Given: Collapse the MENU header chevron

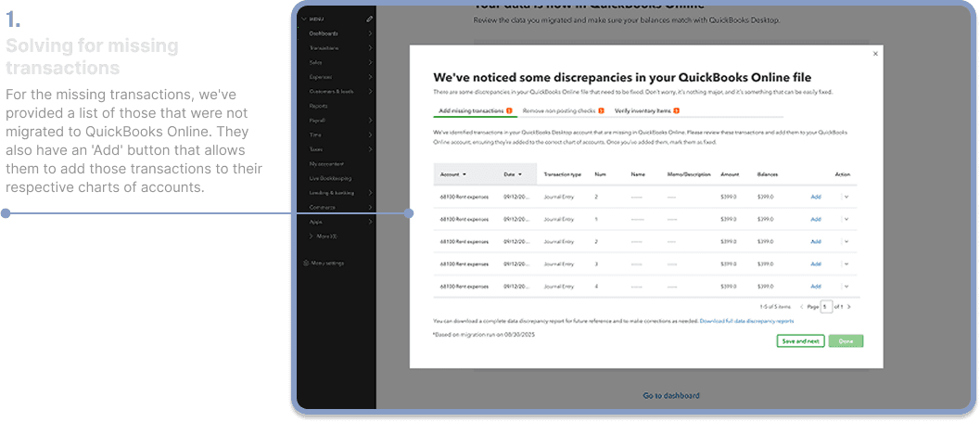Looking at the screenshot, I should click(304, 19).
